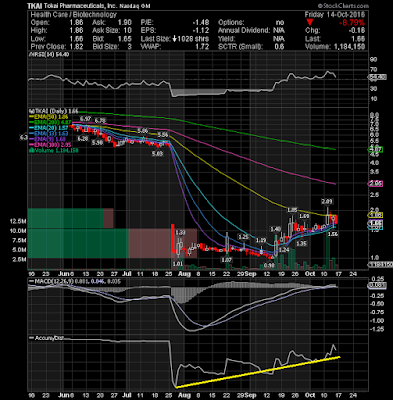Click the Ask value 1.90

pos(126,23)
